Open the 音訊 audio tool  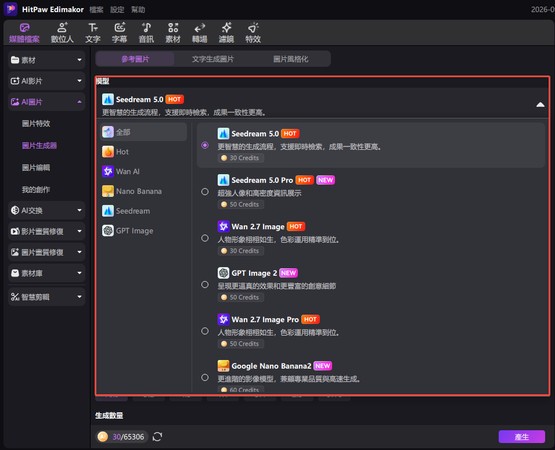tap(146, 33)
